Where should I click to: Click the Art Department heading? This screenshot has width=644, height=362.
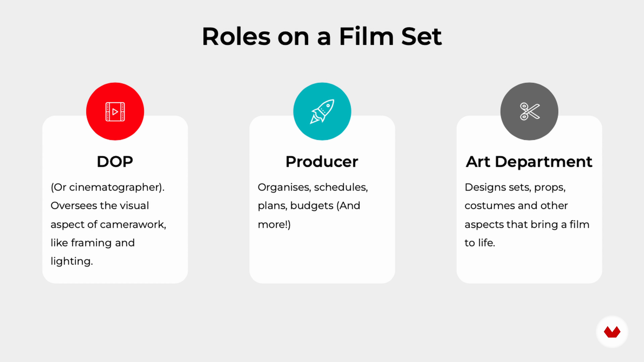529,162
